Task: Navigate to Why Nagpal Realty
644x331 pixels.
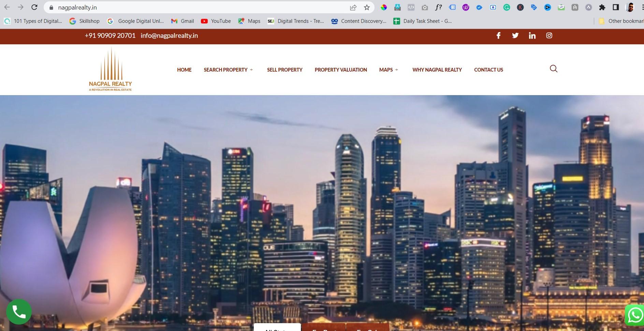Action: point(437,70)
